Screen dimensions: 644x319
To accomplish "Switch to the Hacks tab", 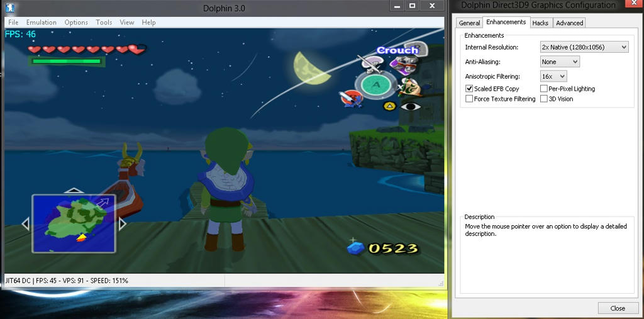I will coord(540,23).
